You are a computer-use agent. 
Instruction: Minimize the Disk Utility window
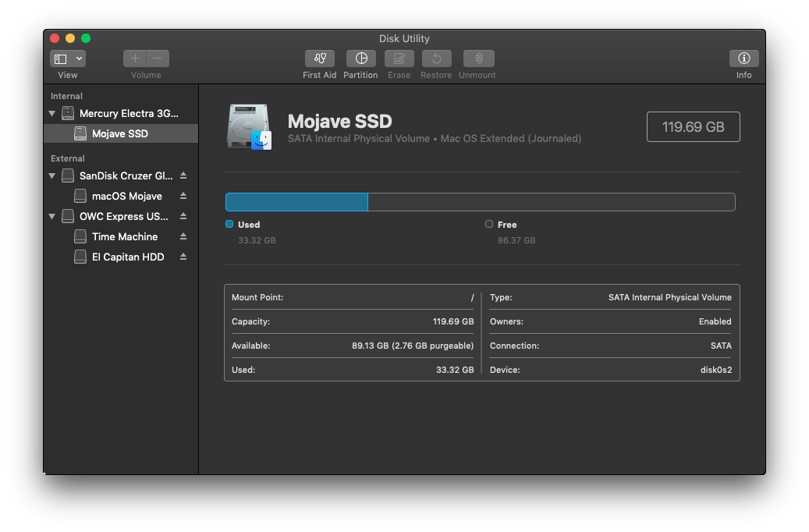(70, 38)
